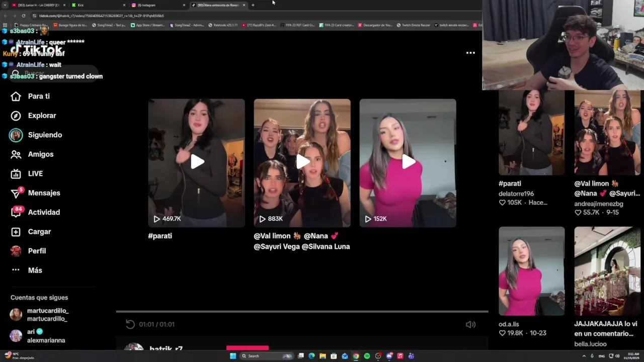The image size is (644, 362).
Task: Open od.a.lis recommended video thumbnail
Action: click(x=532, y=271)
